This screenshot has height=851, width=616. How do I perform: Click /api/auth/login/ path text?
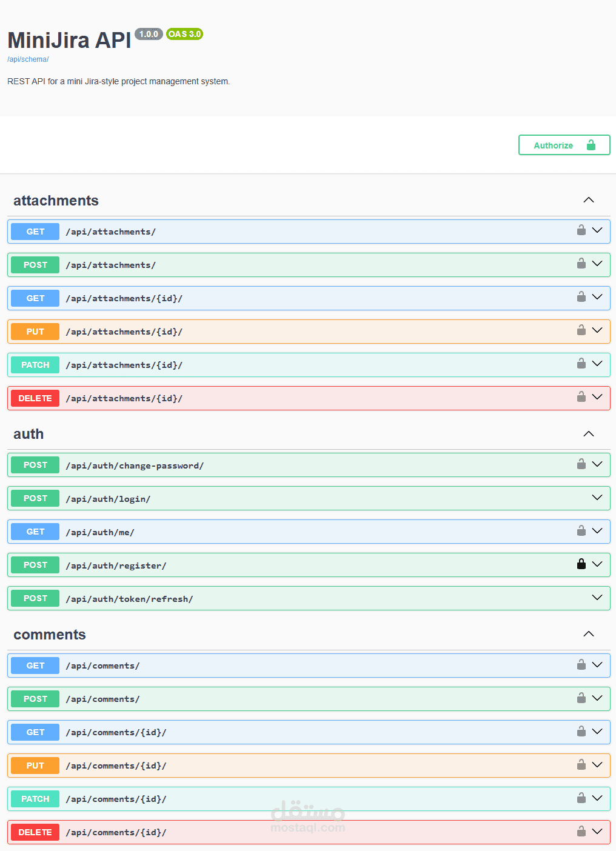click(108, 499)
